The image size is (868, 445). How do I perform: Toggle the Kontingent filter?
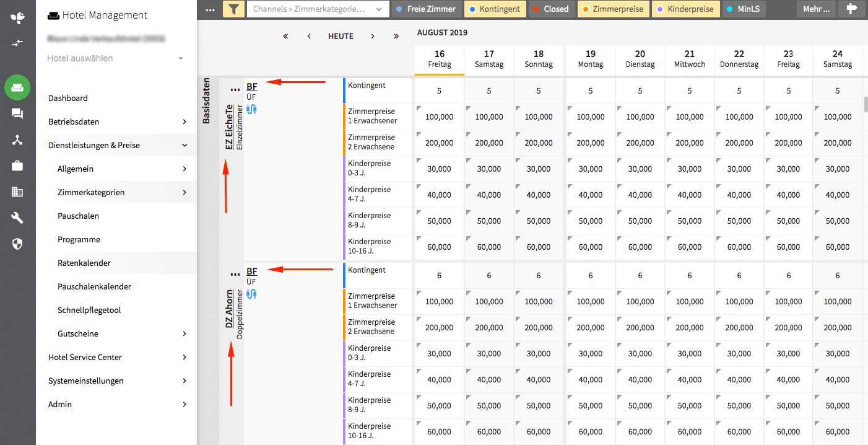point(495,9)
